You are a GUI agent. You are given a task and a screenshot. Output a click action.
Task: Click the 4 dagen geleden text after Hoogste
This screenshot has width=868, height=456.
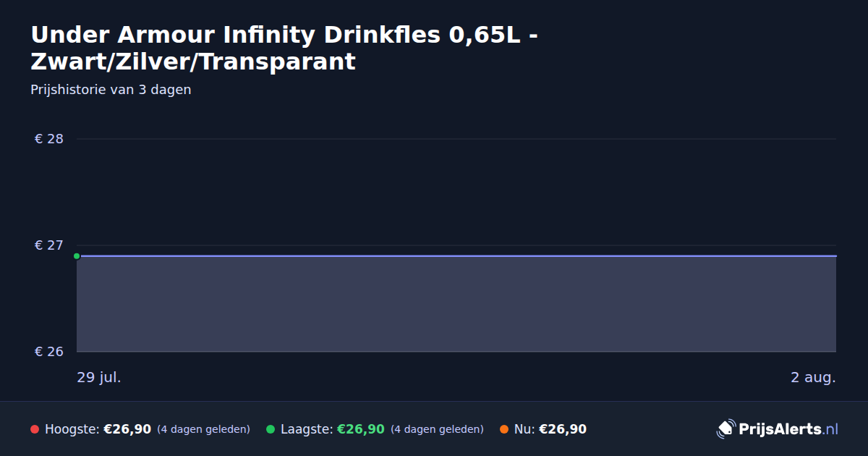(203, 429)
